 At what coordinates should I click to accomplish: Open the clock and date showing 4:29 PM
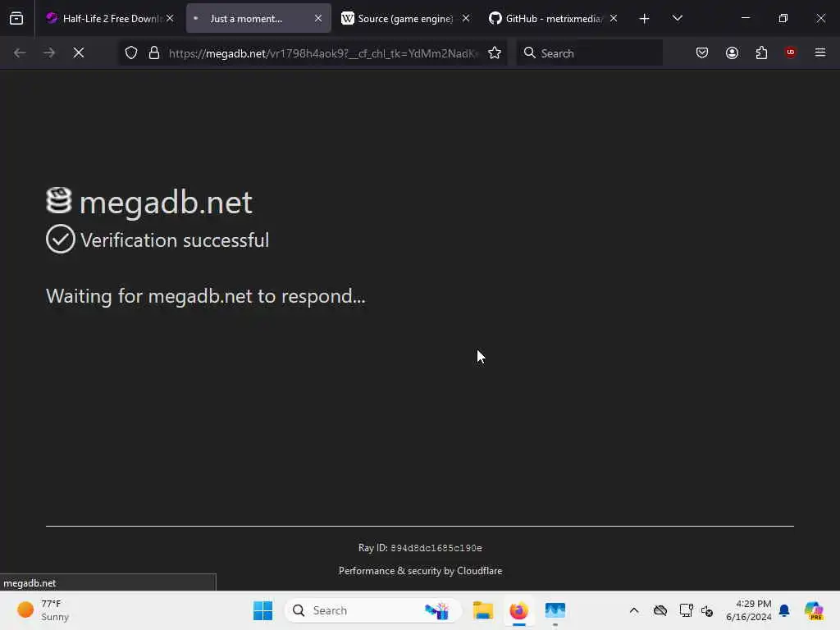(x=748, y=610)
